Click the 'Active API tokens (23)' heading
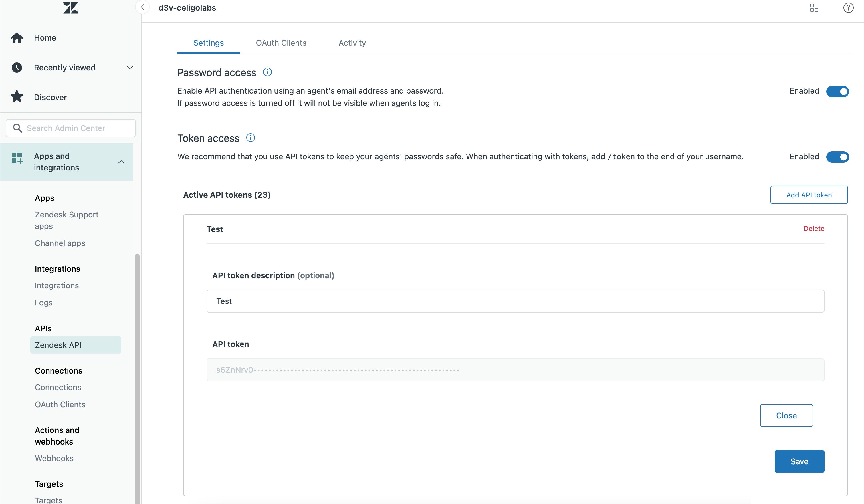This screenshot has height=504, width=864. 227,195
